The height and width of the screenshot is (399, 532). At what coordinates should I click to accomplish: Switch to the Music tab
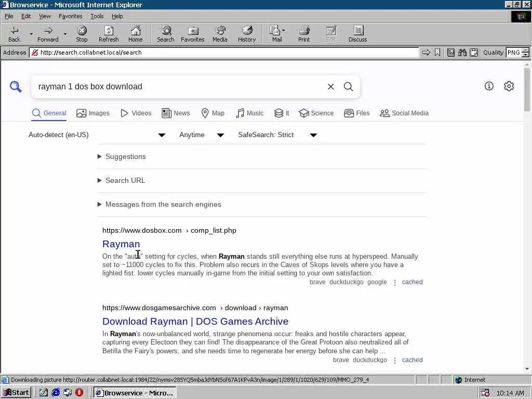pos(250,113)
